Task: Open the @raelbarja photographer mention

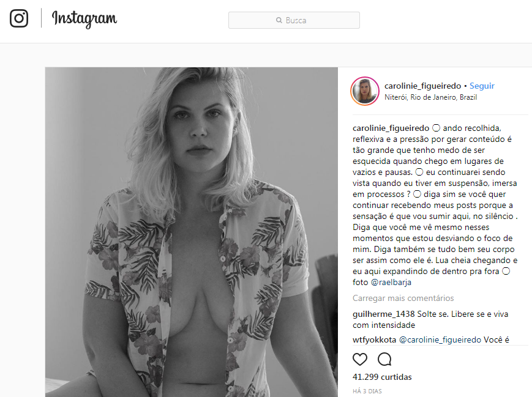Action: [x=391, y=282]
